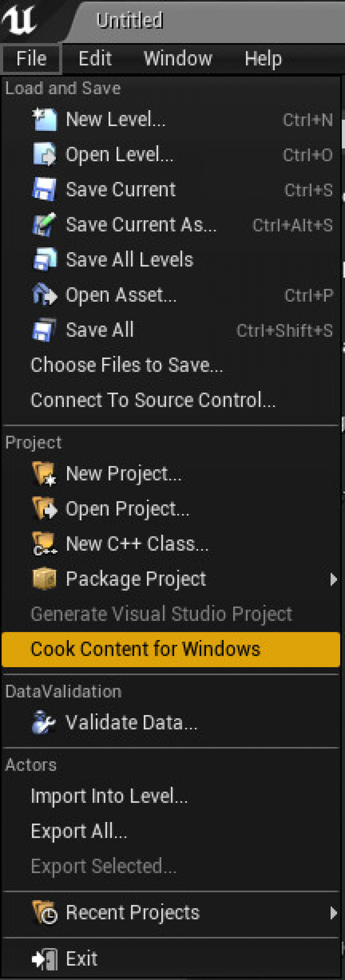Click the Save Current As pencil icon

(x=45, y=224)
